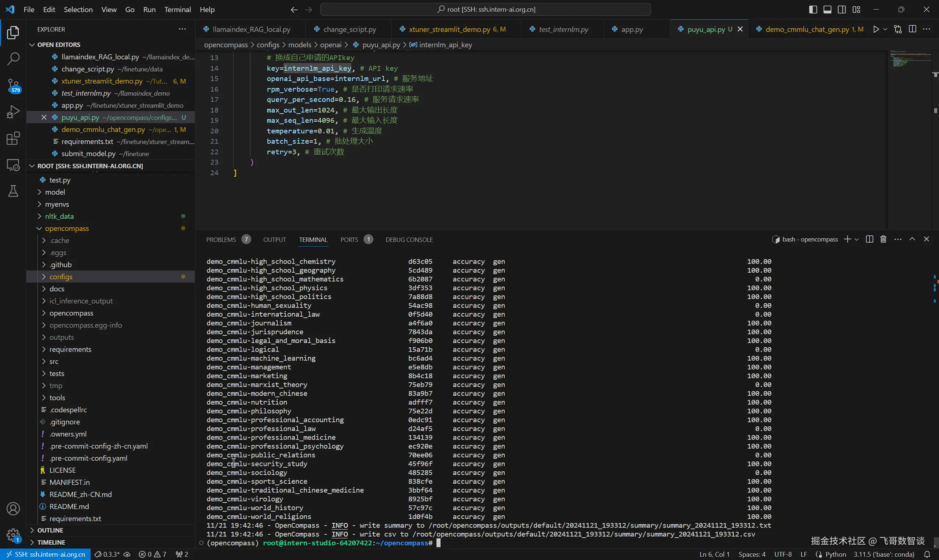Toggle the Secondary Side Bar layout button
939x560 pixels.
click(841, 10)
